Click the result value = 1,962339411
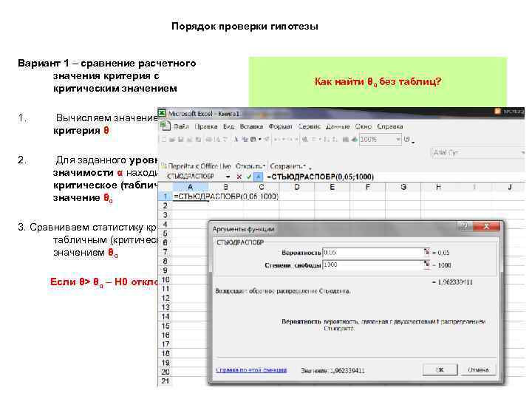532x399 pixels. coord(452,282)
